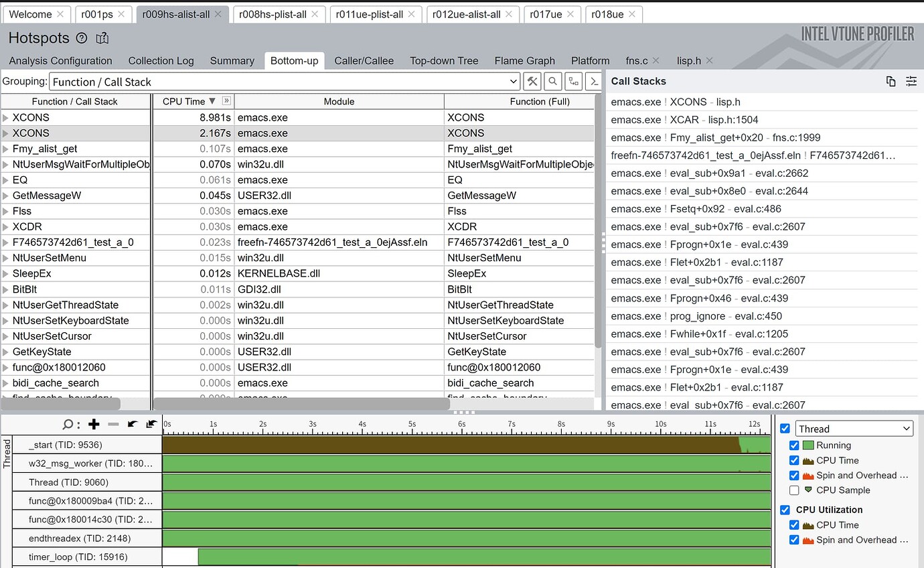
Task: Click the search magnifier beside Grouping
Action: pyautogui.click(x=553, y=82)
